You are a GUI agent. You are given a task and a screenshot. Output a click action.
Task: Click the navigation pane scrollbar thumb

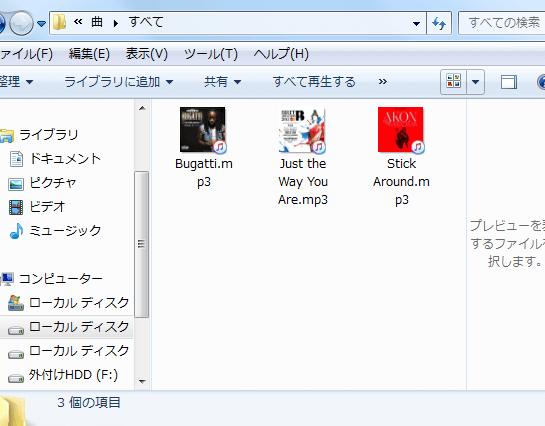(x=141, y=244)
